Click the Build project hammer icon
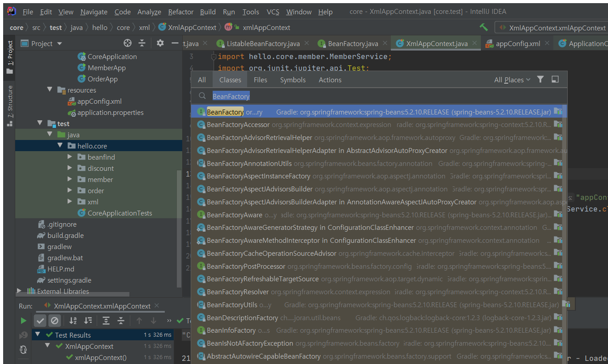This screenshot has width=608, height=364. pyautogui.click(x=484, y=27)
